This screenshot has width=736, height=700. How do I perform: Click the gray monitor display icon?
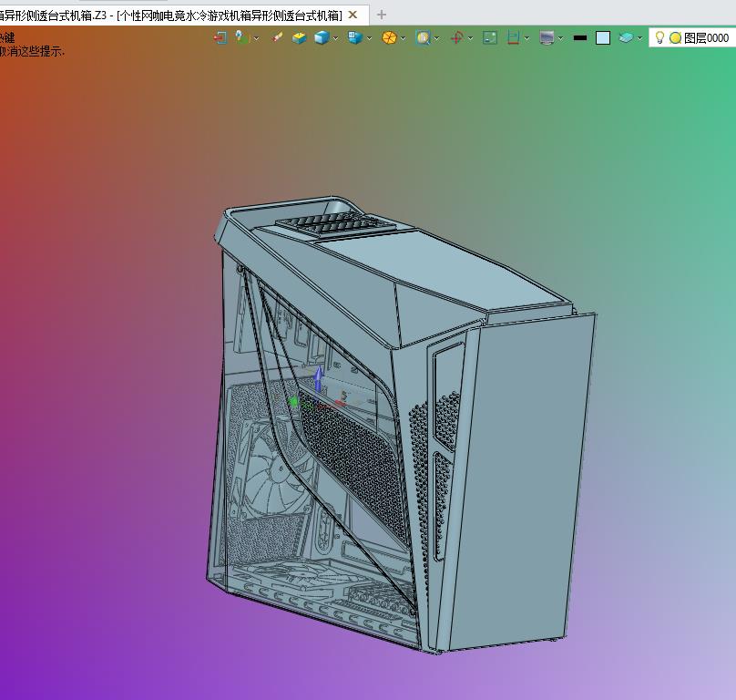(x=547, y=37)
